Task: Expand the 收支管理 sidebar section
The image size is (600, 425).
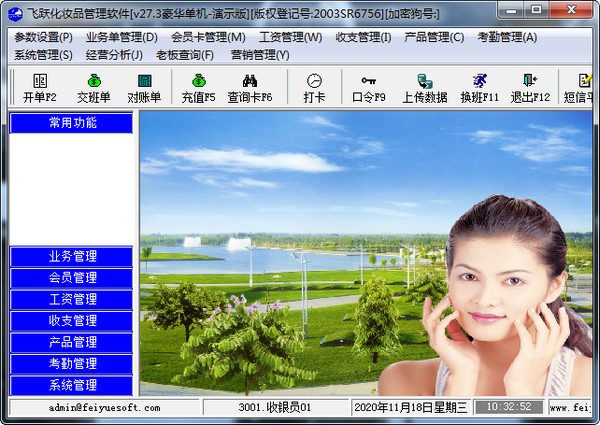Action: [x=72, y=321]
